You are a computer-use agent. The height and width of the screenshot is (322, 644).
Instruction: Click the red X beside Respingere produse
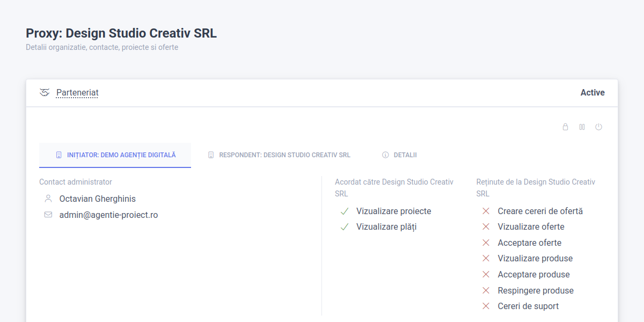coord(486,290)
